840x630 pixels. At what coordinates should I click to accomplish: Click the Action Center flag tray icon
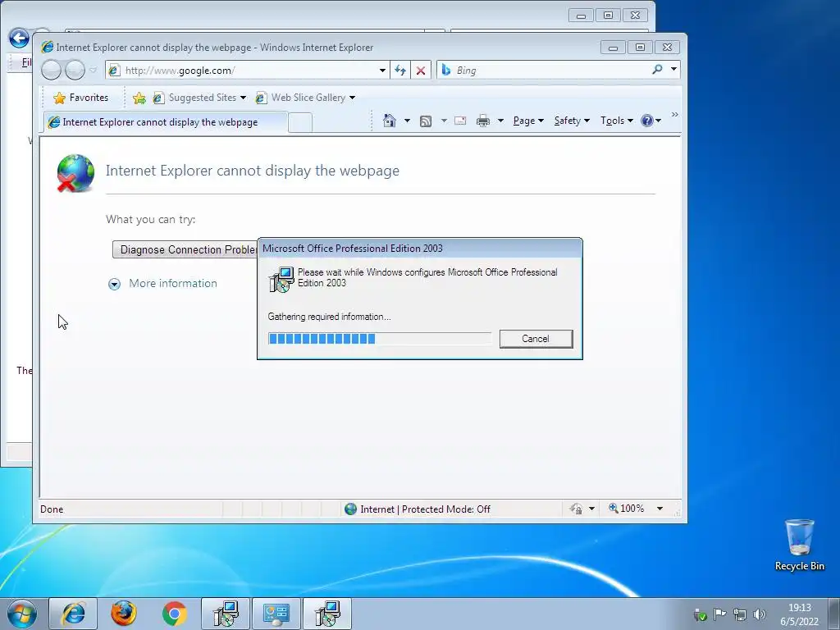(720, 614)
